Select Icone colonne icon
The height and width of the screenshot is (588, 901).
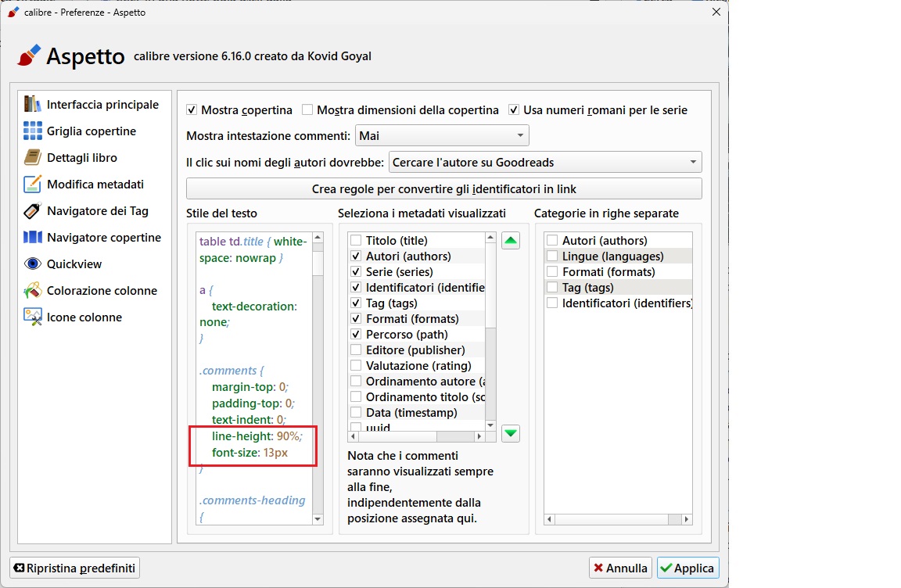click(32, 317)
